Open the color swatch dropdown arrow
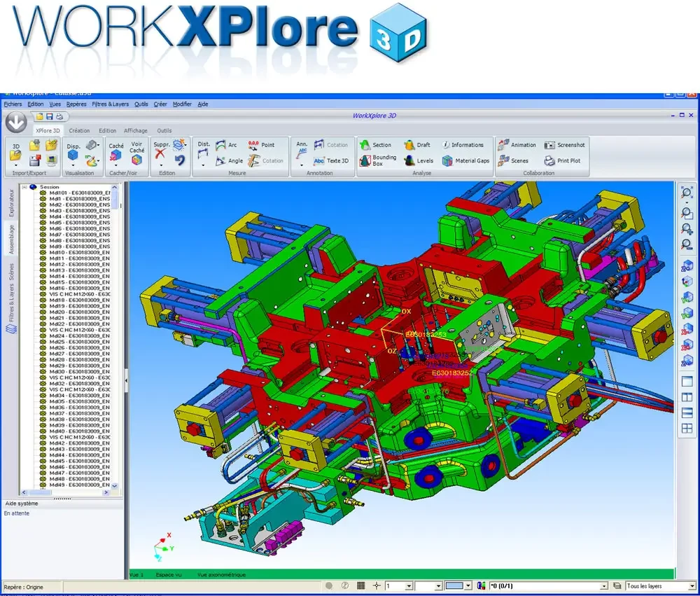The width and height of the screenshot is (700, 596). coord(468,585)
